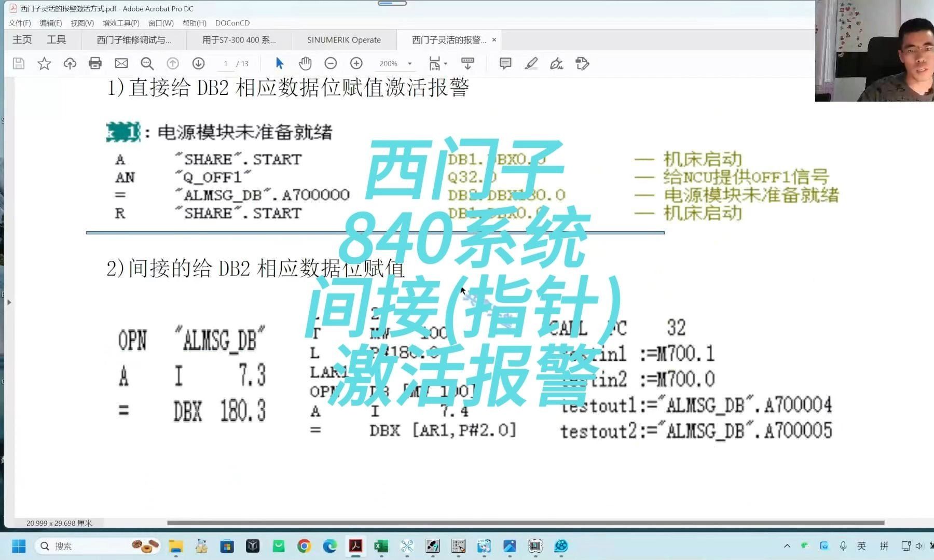Click the taskbar 搜索 box
The height and width of the screenshot is (560, 934).
coord(98,546)
